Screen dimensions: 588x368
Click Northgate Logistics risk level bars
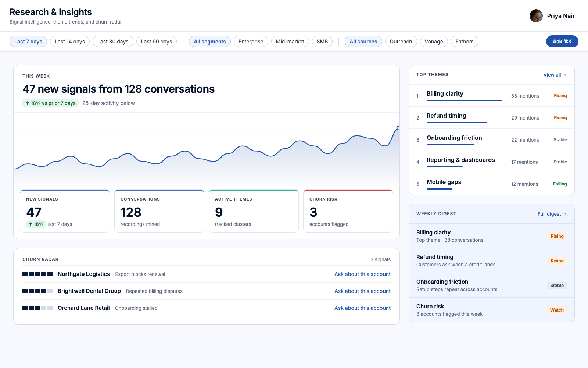pos(37,274)
